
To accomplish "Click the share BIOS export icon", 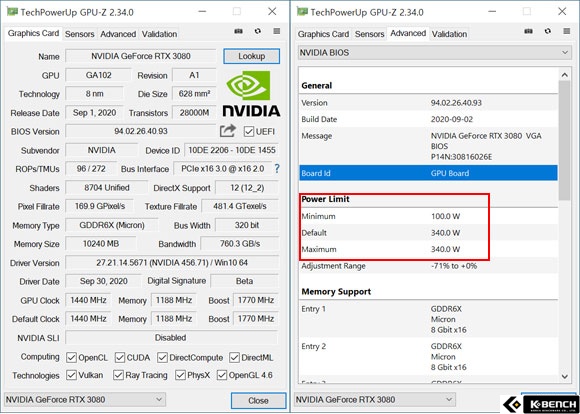I will [x=228, y=131].
